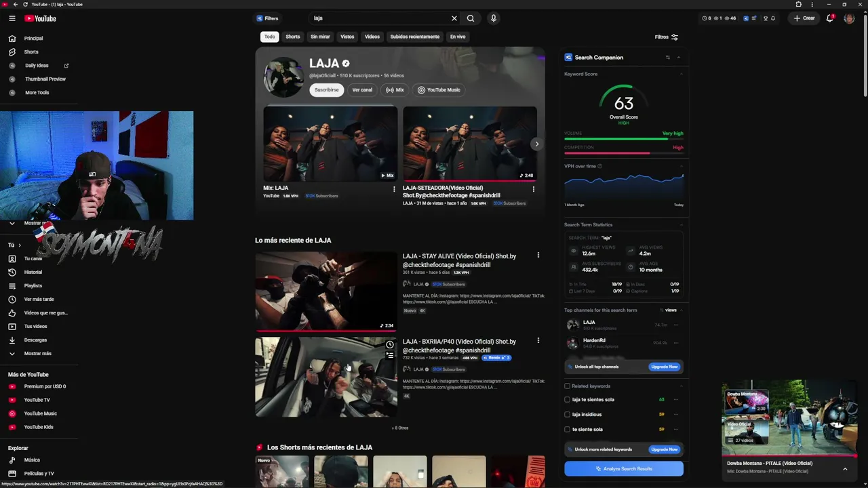Collapse the Keyword Score section

click(x=682, y=74)
